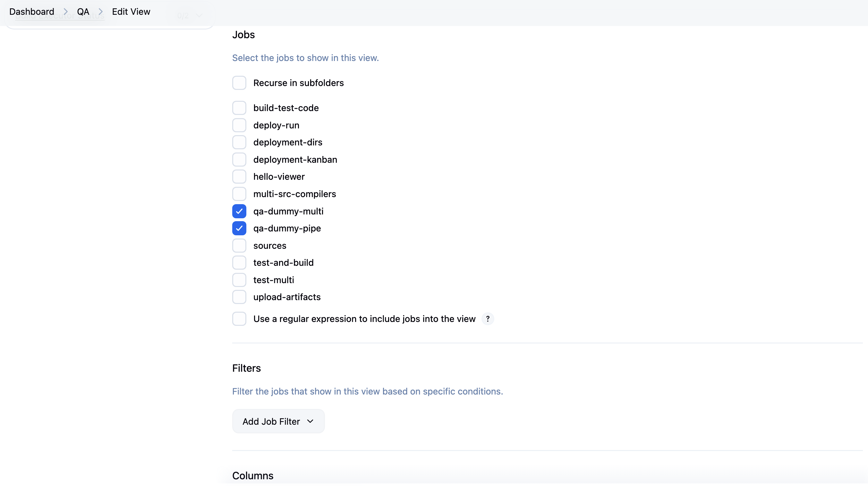Uncheck the qa-dummy-multi job
The height and width of the screenshot is (486, 868).
pos(239,212)
